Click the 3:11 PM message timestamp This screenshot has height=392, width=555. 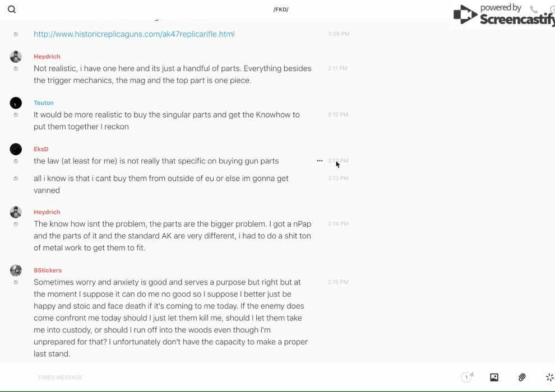337,68
